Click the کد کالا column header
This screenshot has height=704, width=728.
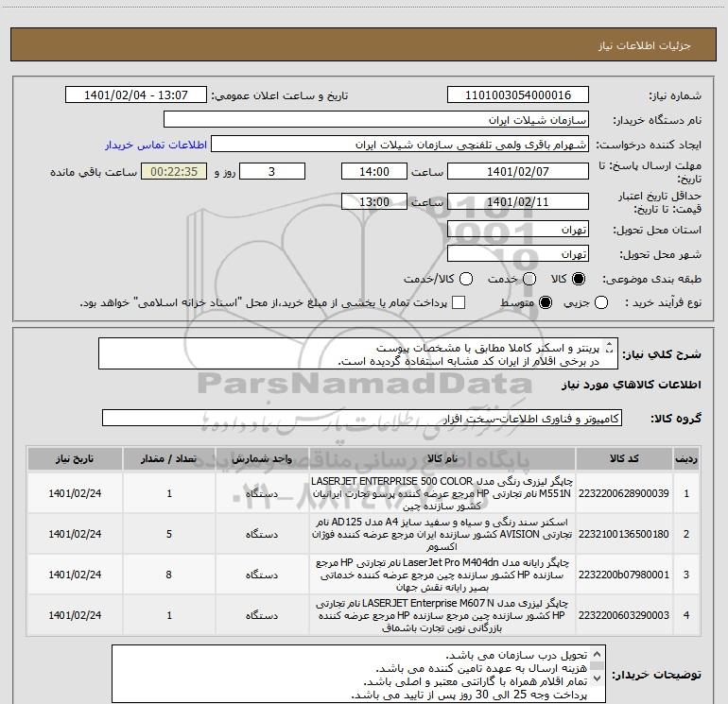coord(624,459)
